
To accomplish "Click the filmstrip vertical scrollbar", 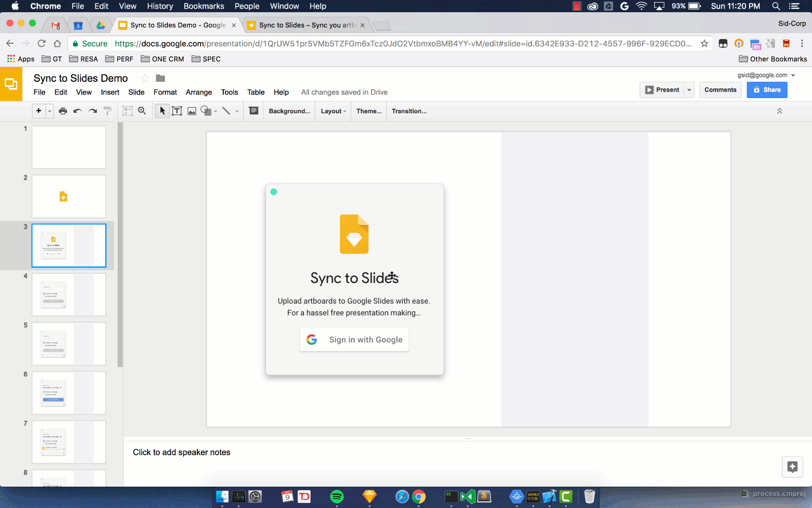I will click(x=120, y=244).
